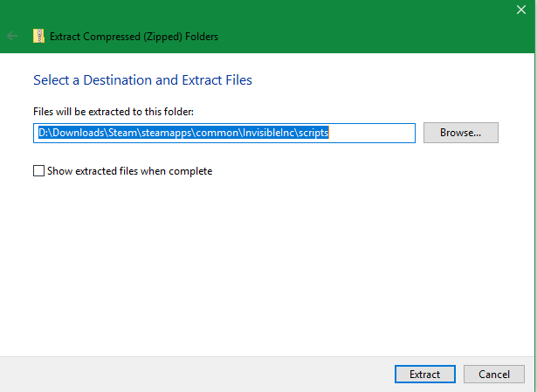Click the "Extract Compressed (Zipped) Folders" title text
537x392 pixels.
pos(134,37)
